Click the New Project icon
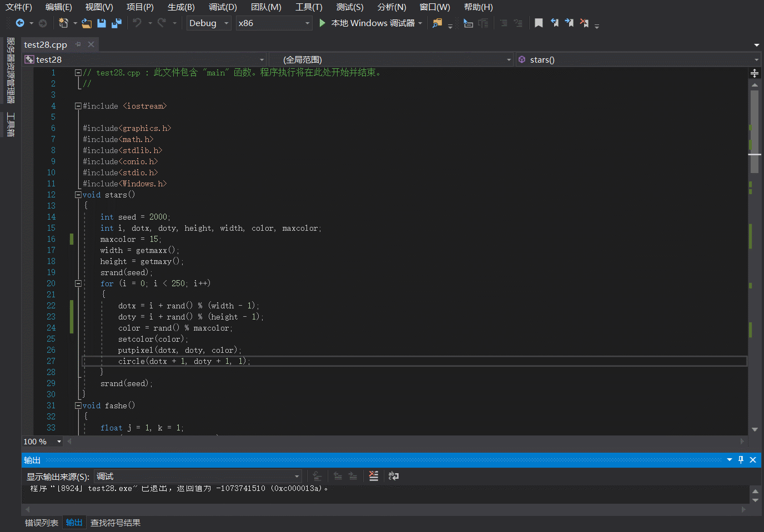The image size is (764, 532). coord(63,23)
